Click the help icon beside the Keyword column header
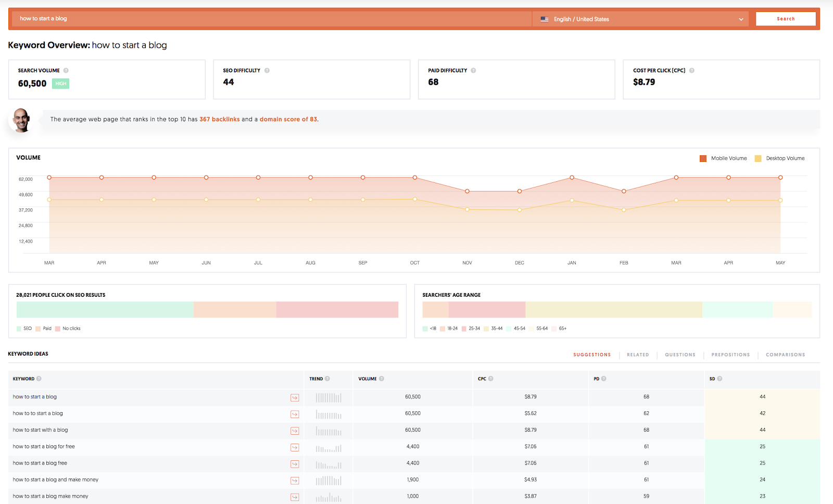This screenshot has width=833, height=504. (39, 379)
